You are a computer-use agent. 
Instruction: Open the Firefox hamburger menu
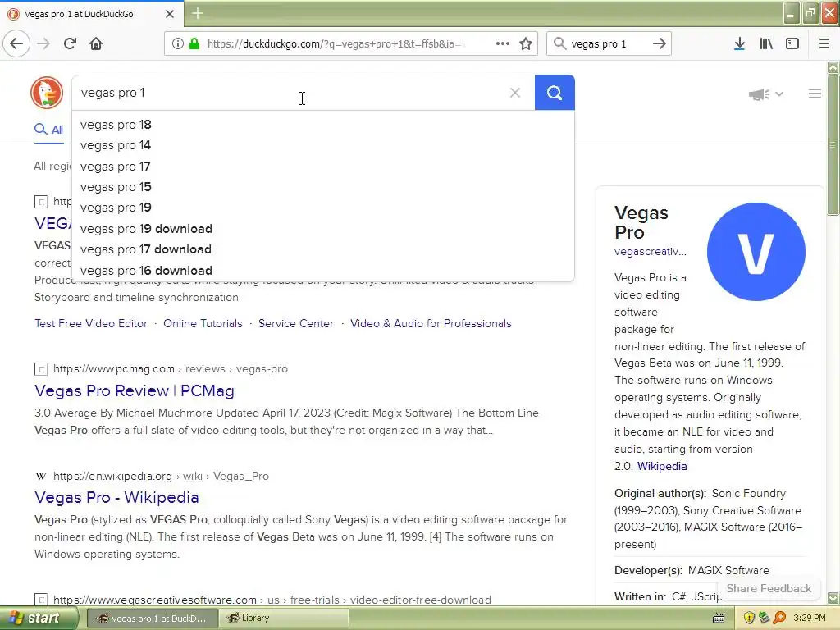point(824,43)
